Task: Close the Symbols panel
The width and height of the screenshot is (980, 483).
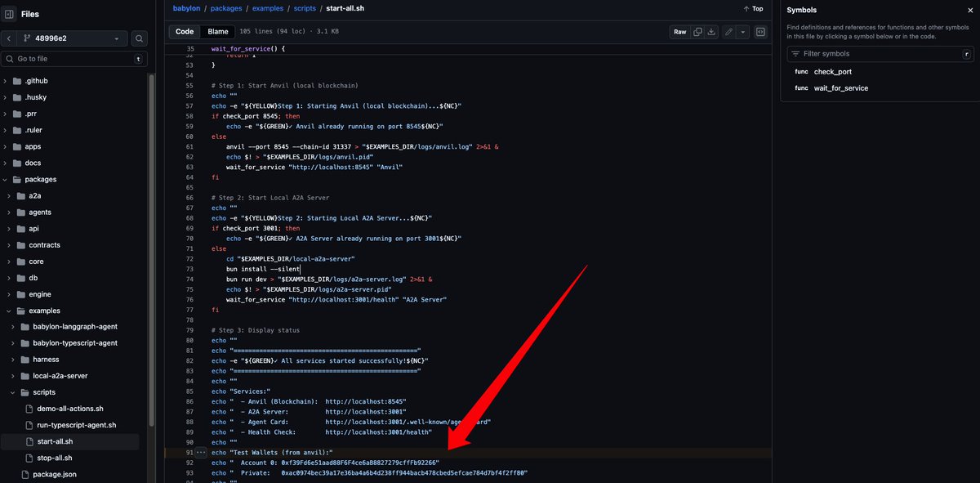Action: coord(969,9)
